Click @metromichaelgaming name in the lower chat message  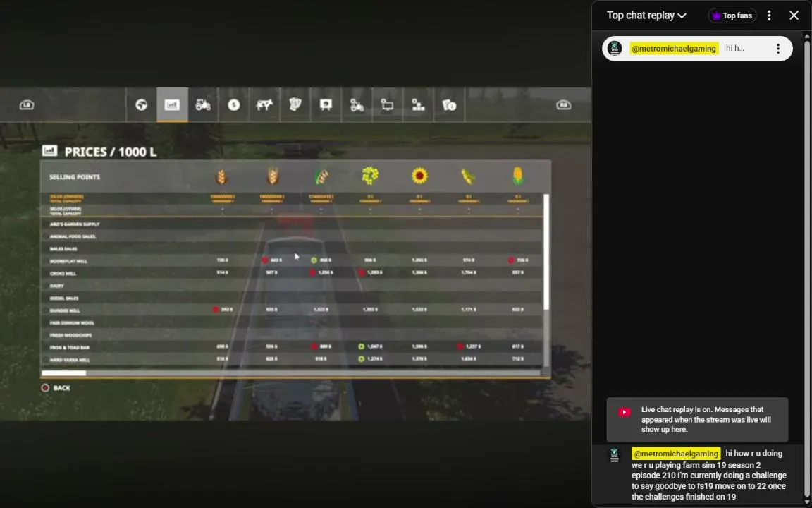click(676, 454)
